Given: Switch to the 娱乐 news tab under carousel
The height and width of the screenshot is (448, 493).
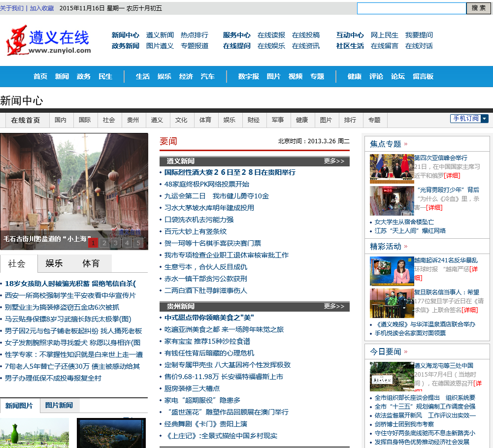Looking at the screenshot, I should 54,263.
